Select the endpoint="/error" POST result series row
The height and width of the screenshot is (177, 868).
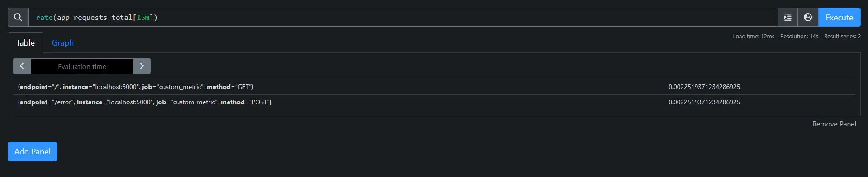pyautogui.click(x=434, y=102)
